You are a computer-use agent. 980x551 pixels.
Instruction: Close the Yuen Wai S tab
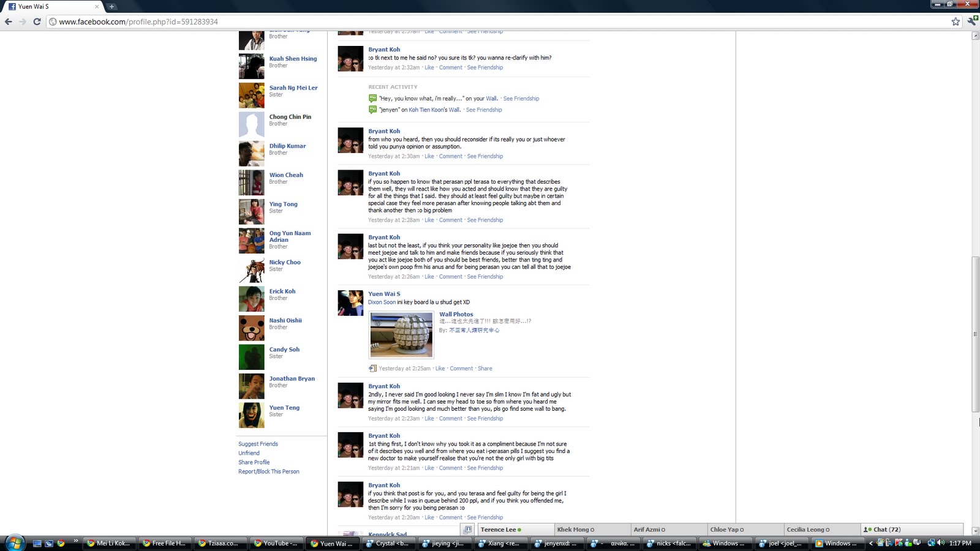point(97,7)
